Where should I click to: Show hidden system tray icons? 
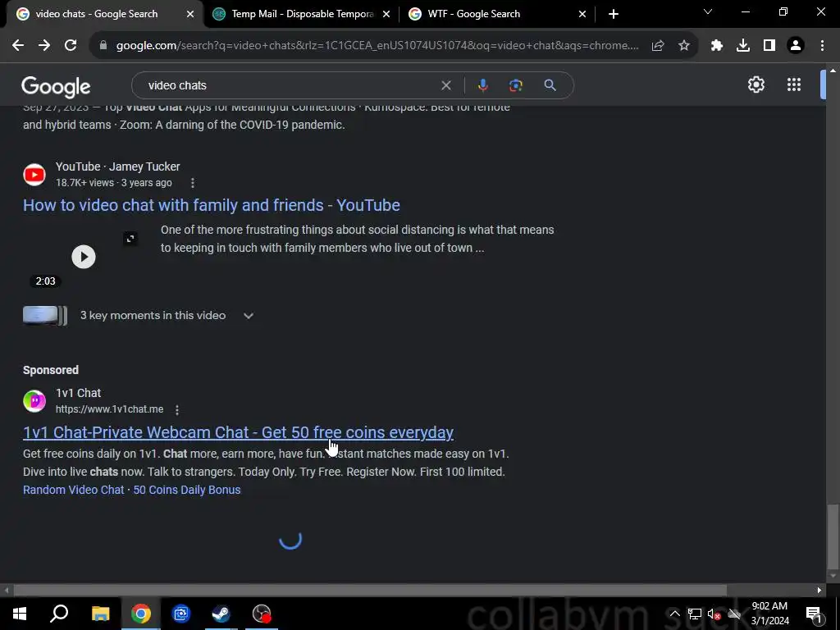(x=675, y=614)
